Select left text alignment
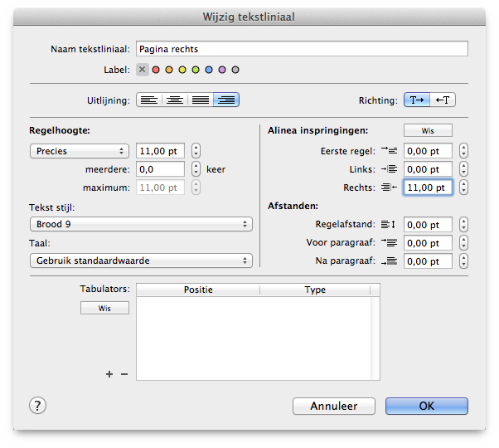 point(149,100)
